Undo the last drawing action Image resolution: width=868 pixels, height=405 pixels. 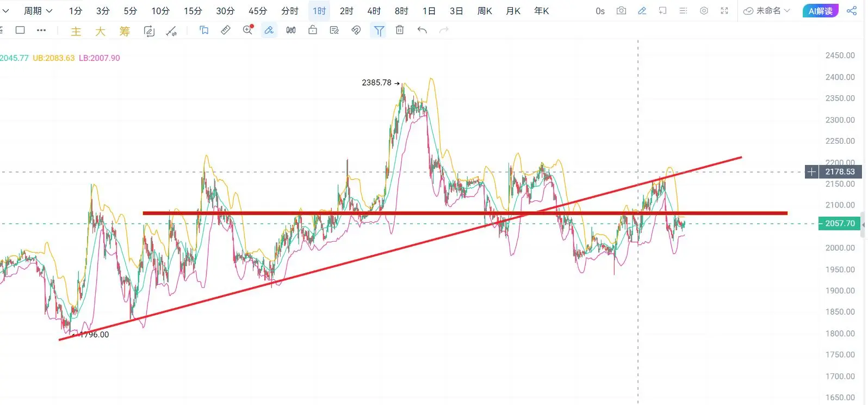(x=422, y=30)
